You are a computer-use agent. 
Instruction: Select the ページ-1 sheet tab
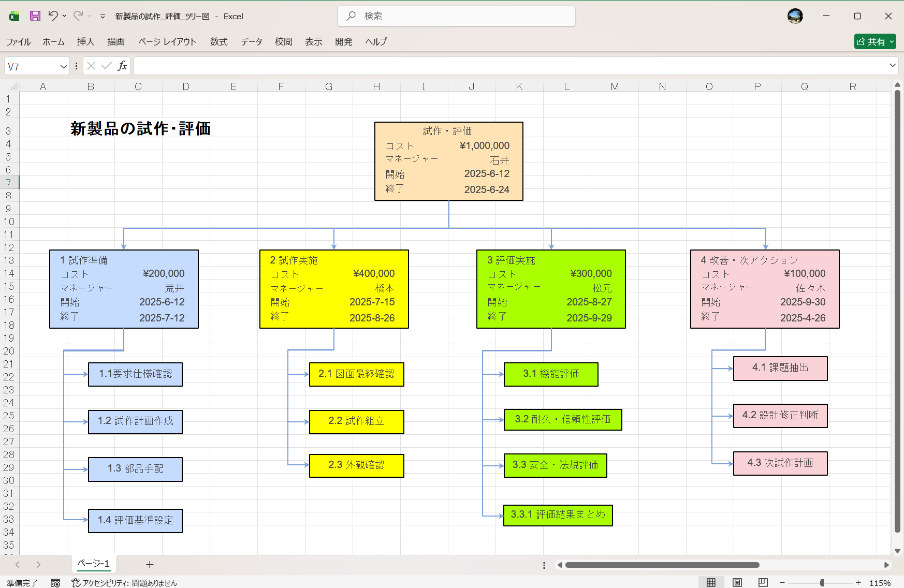point(93,564)
